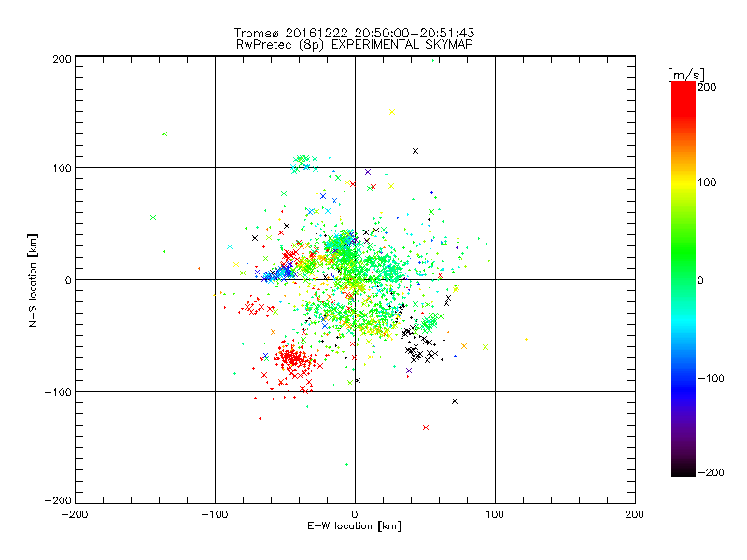This screenshot has height=560, width=747.
Task: Click the colorbar label '-100'
Action: coord(711,379)
